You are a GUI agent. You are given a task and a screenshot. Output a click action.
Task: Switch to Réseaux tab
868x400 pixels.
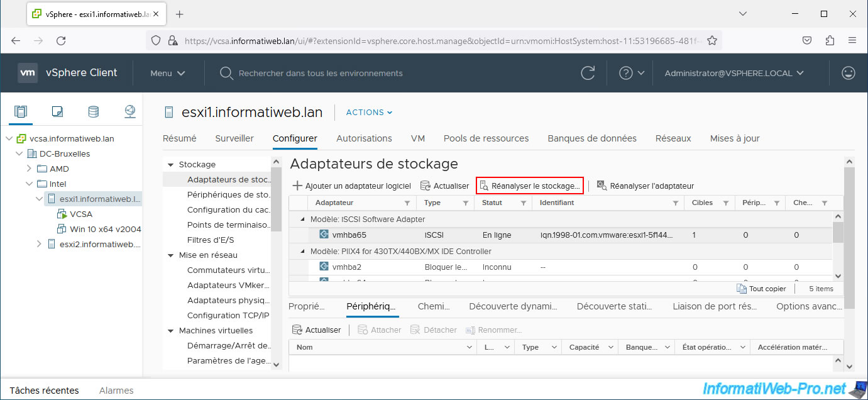point(673,138)
